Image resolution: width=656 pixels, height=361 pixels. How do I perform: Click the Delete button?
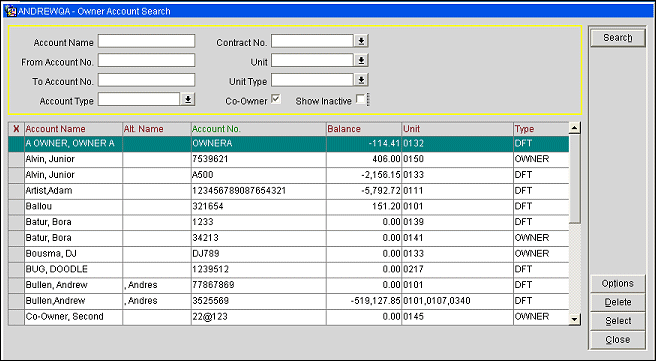tap(618, 302)
